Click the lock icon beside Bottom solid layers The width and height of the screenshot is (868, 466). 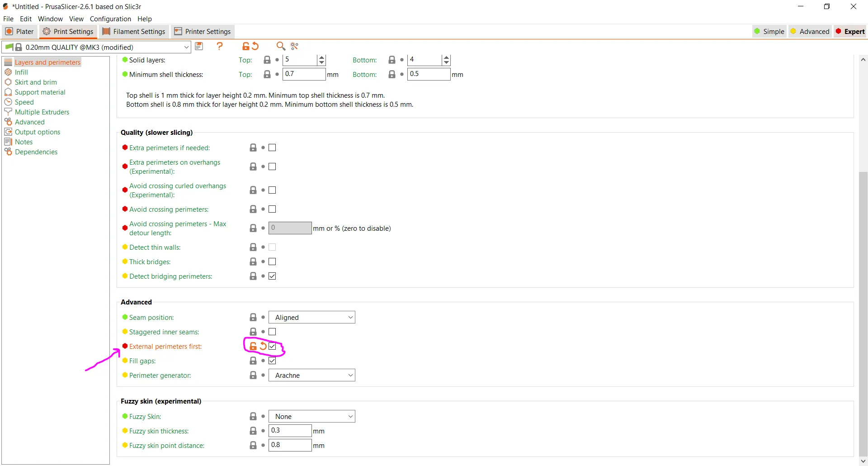pyautogui.click(x=392, y=60)
